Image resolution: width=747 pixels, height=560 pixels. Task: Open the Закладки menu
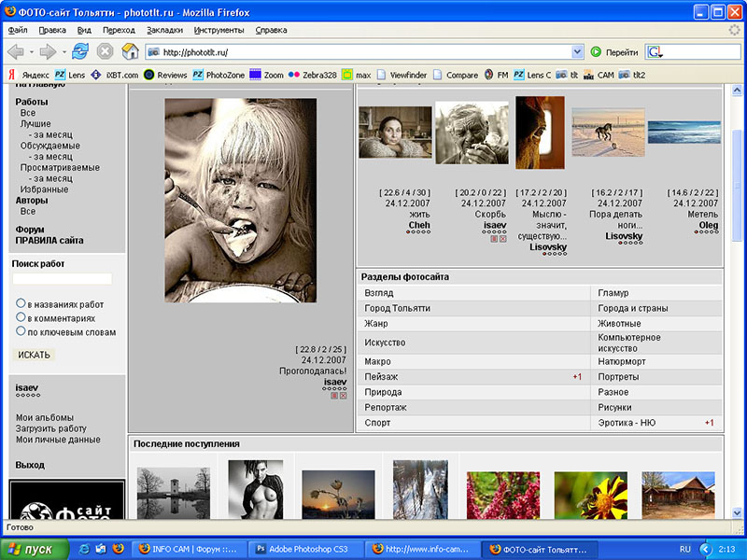click(164, 30)
